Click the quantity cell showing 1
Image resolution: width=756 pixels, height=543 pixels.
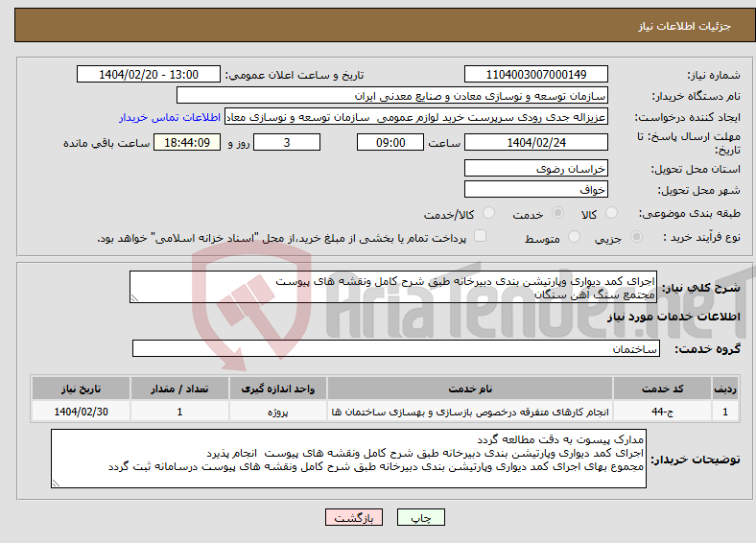[179, 412]
